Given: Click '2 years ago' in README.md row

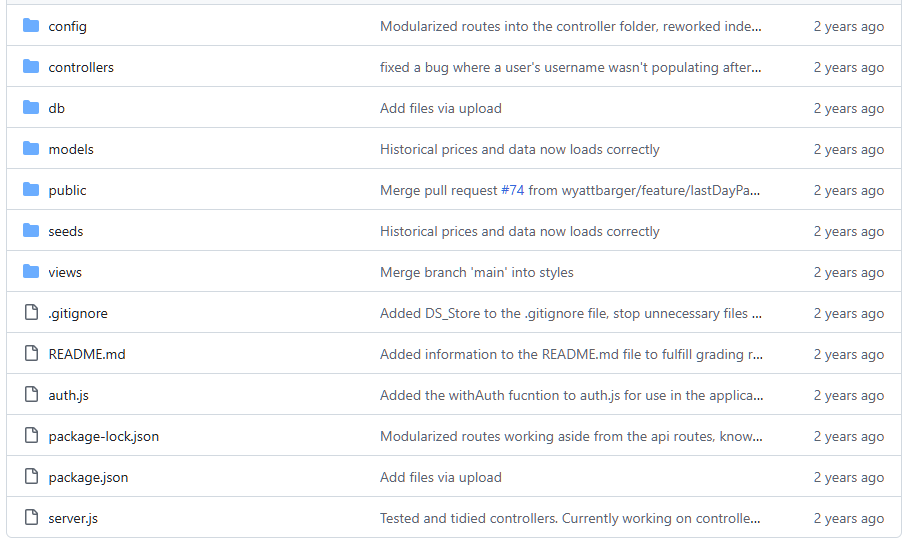Looking at the screenshot, I should click(x=849, y=354).
